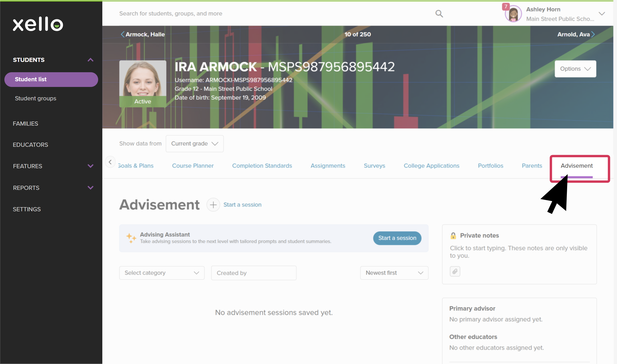Switch to the Course Planner tab
This screenshot has width=617, height=364.
pyautogui.click(x=193, y=166)
